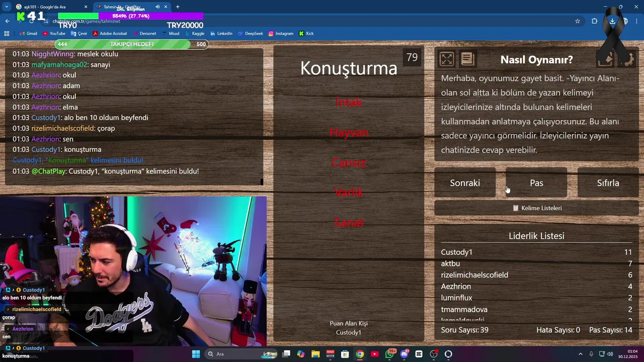The image size is (644, 362).
Task: Open the game settings gear icon
Action: pyautogui.click(x=626, y=59)
